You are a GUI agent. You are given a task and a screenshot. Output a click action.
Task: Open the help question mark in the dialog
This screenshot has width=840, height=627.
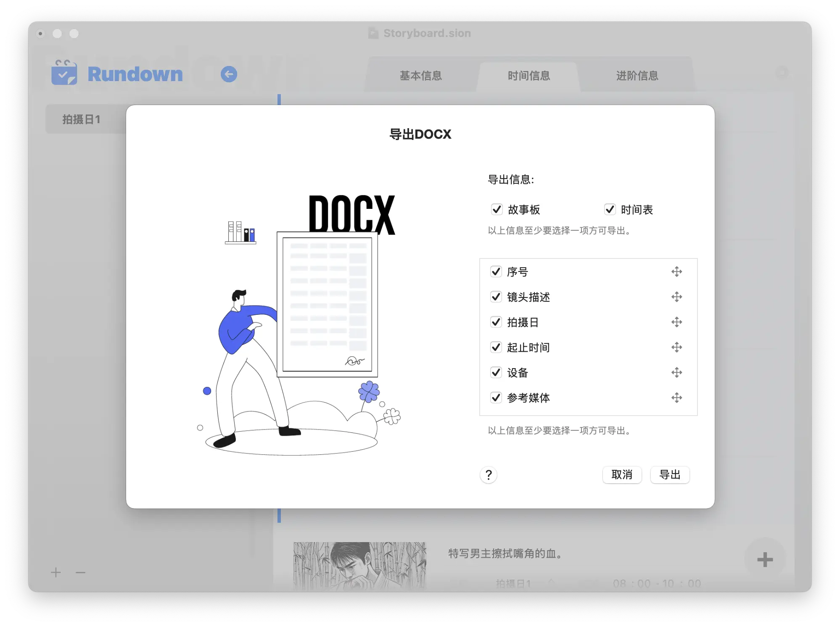(488, 475)
